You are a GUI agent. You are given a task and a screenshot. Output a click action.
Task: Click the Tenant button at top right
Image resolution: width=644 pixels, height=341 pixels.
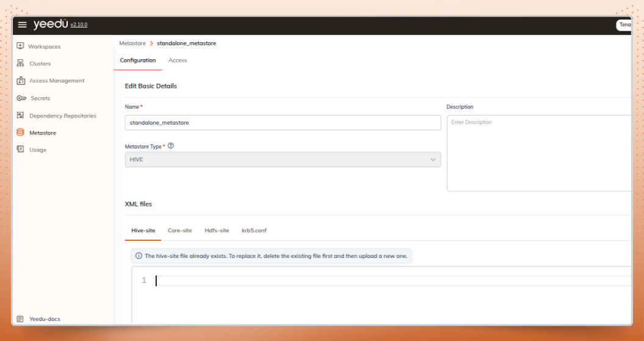click(624, 24)
